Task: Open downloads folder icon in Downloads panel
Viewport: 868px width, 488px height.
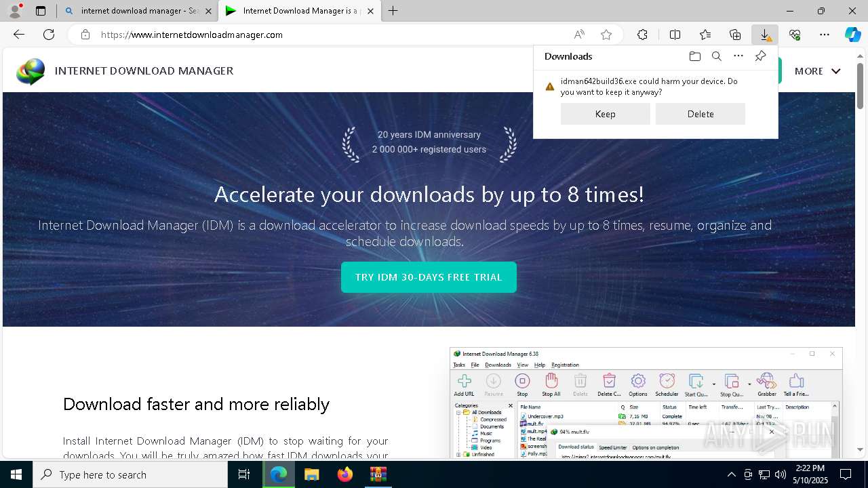Action: point(694,56)
